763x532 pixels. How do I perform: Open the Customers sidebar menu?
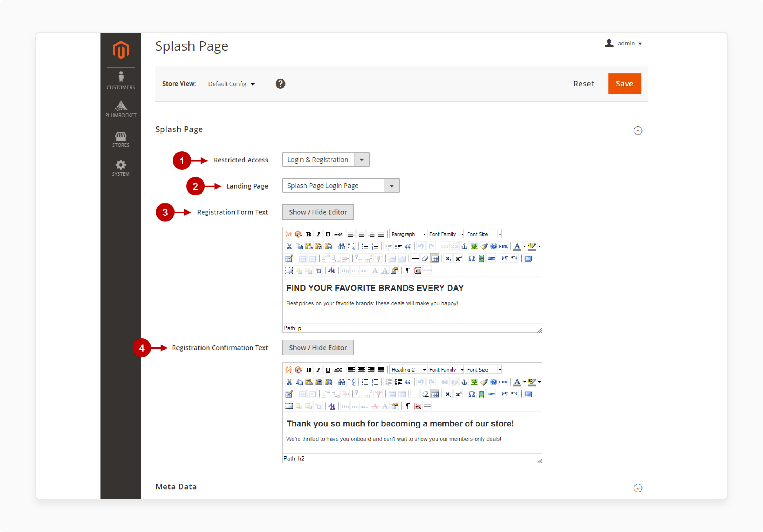click(x=121, y=81)
